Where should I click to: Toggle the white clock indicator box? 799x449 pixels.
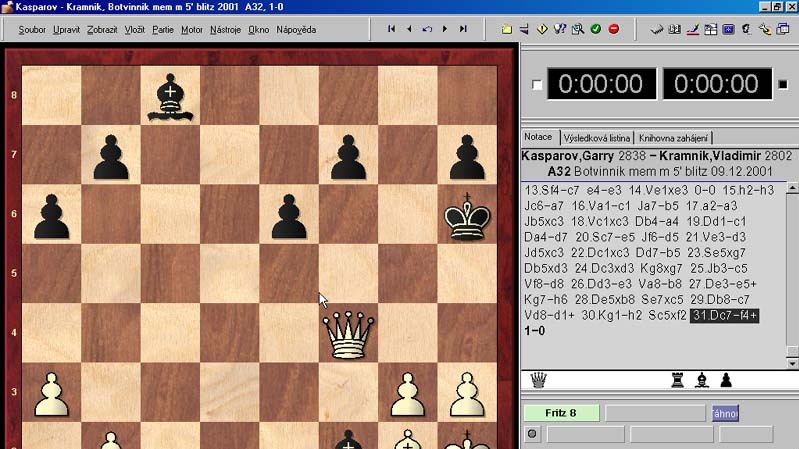click(x=538, y=85)
